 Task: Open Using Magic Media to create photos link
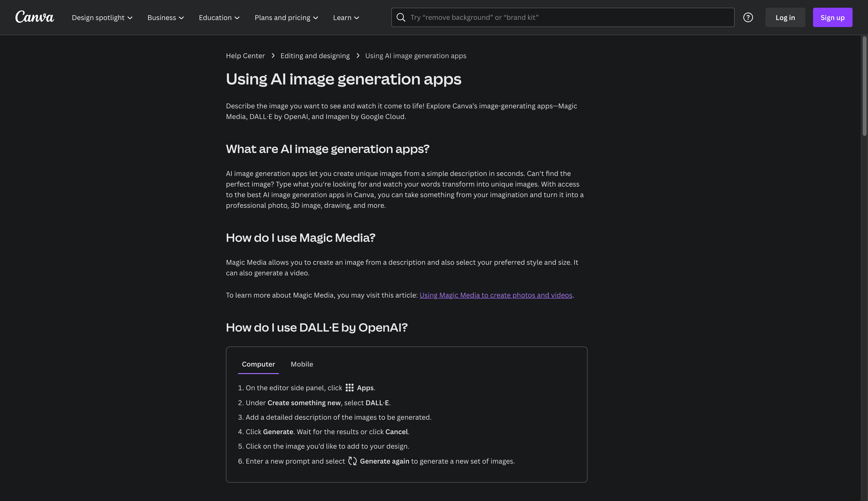tap(496, 295)
